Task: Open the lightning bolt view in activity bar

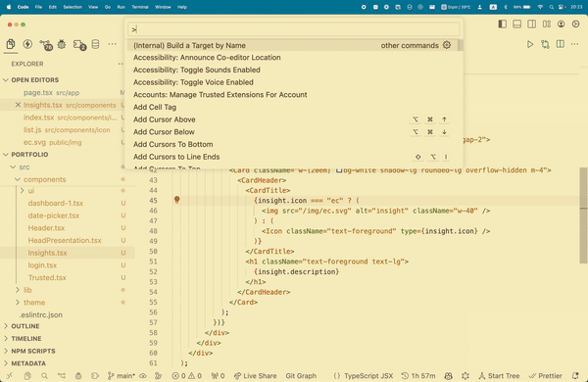Action: [27, 44]
